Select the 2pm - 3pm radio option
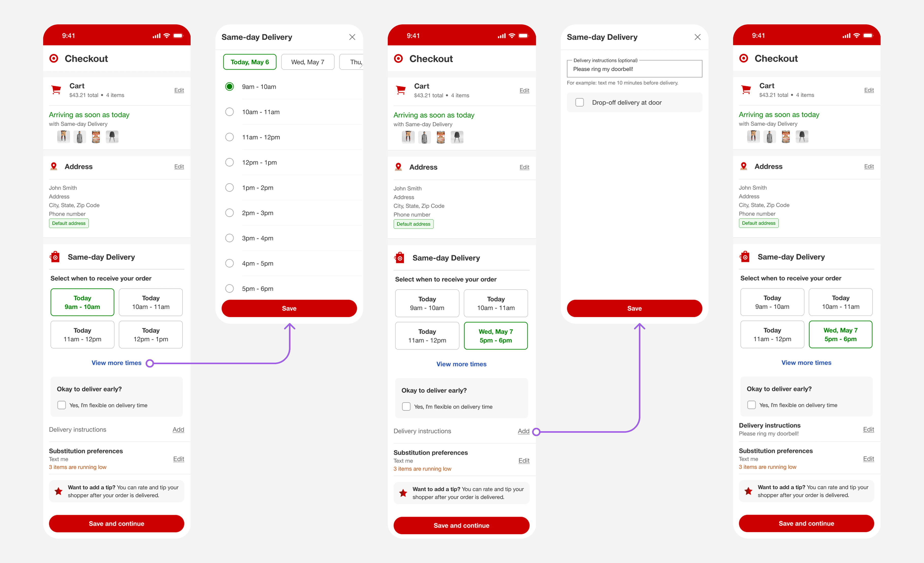 click(229, 213)
